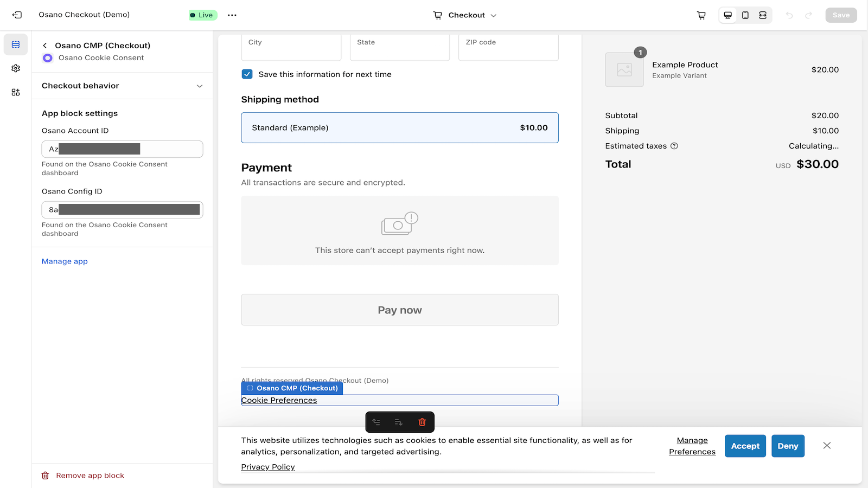This screenshot has height=488, width=868.
Task: Click the exit editor icon
Action: click(x=17, y=15)
